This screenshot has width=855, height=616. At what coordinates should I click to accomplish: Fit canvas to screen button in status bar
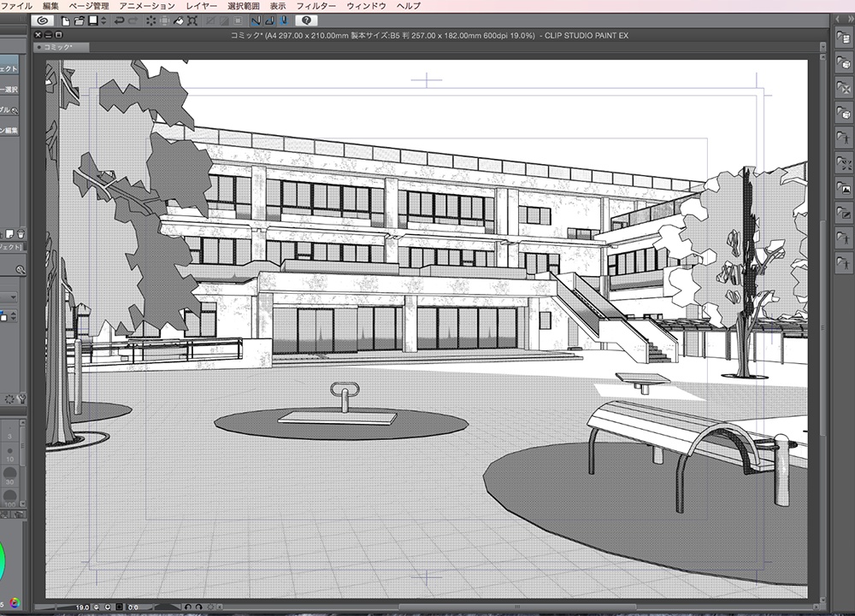tap(120, 607)
